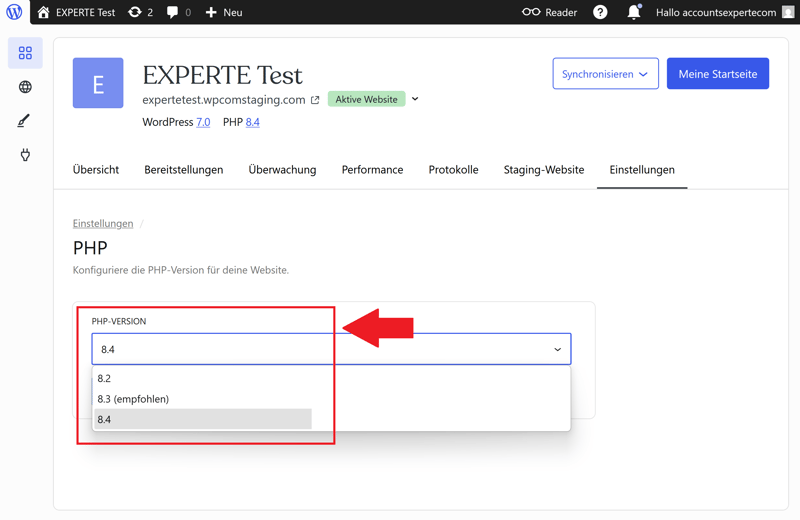Image resolution: width=800 pixels, height=520 pixels.
Task: Click Hallo accountsexpertecom account text
Action: click(716, 12)
